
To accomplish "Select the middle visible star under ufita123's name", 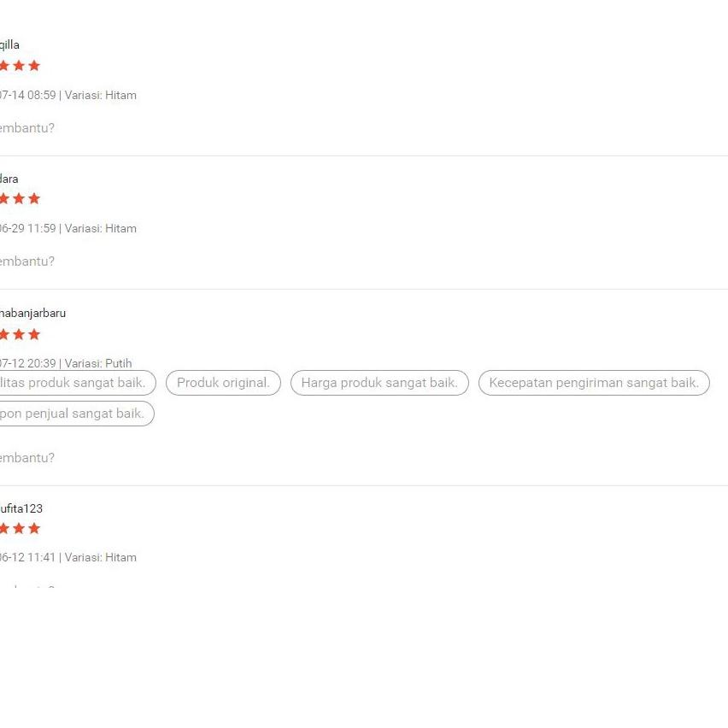I will click(x=19, y=528).
